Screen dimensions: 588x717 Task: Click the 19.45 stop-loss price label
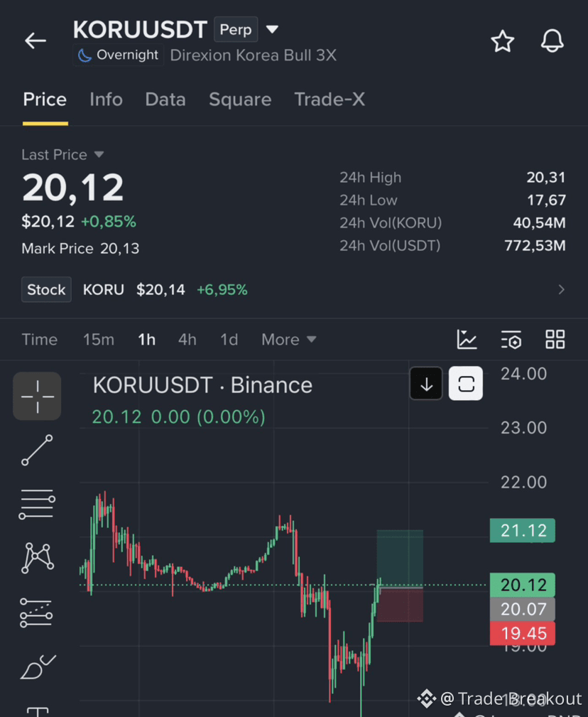[x=523, y=633]
